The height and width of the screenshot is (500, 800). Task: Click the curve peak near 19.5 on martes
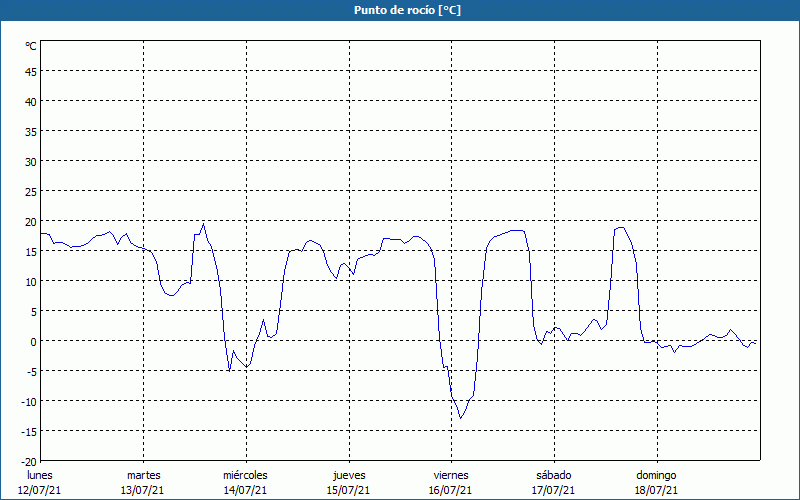[x=204, y=223]
